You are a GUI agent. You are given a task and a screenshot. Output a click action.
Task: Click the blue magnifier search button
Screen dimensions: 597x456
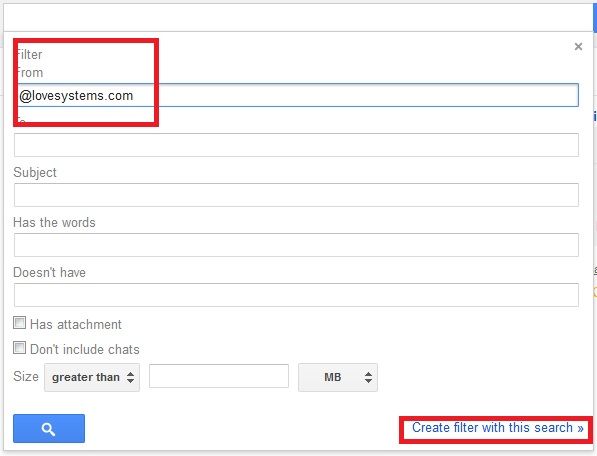coord(49,429)
